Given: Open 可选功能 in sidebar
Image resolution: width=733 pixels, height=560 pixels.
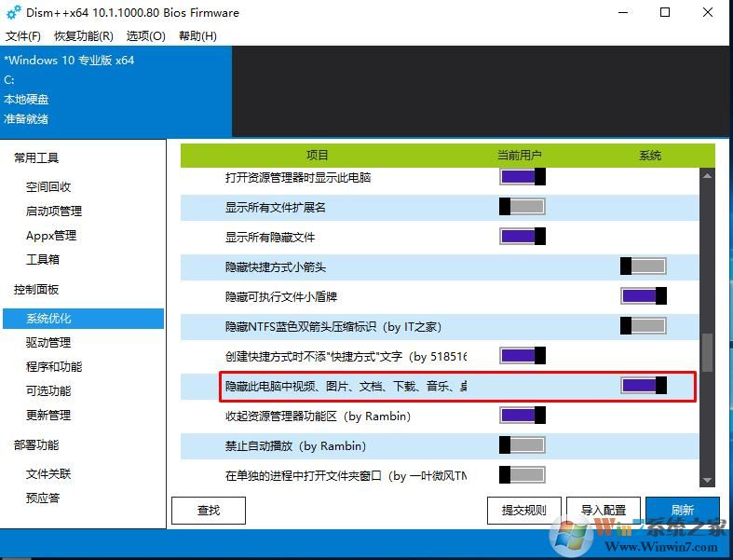Looking at the screenshot, I should click(x=48, y=390).
